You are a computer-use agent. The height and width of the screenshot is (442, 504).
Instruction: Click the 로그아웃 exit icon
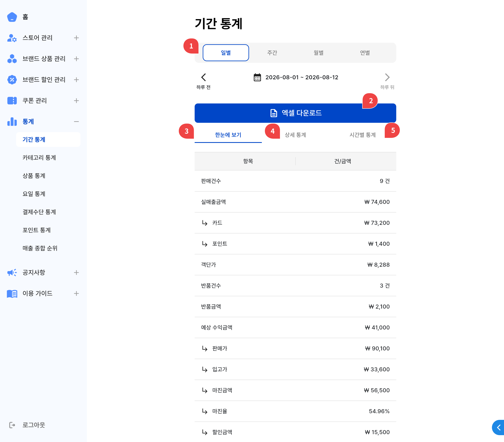point(12,425)
